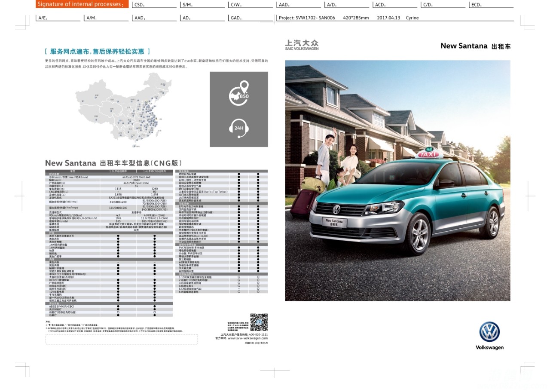
Task: Click the ACD signature field
Action: coord(395,5)
